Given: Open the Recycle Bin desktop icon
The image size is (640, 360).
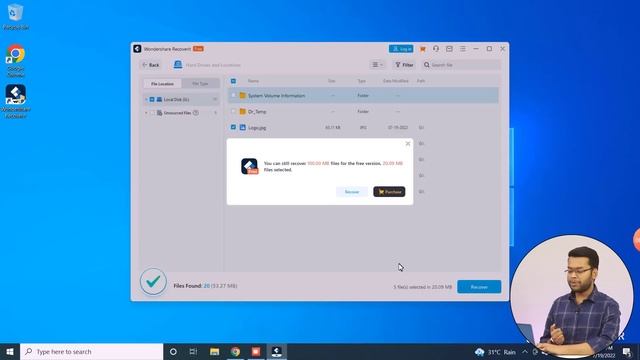Looking at the screenshot, I should (x=16, y=17).
